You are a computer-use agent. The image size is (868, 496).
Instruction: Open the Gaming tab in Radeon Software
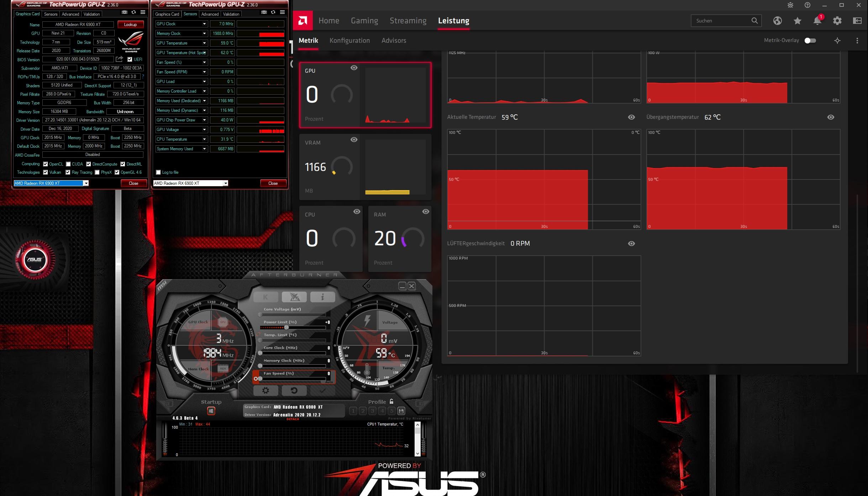(364, 21)
